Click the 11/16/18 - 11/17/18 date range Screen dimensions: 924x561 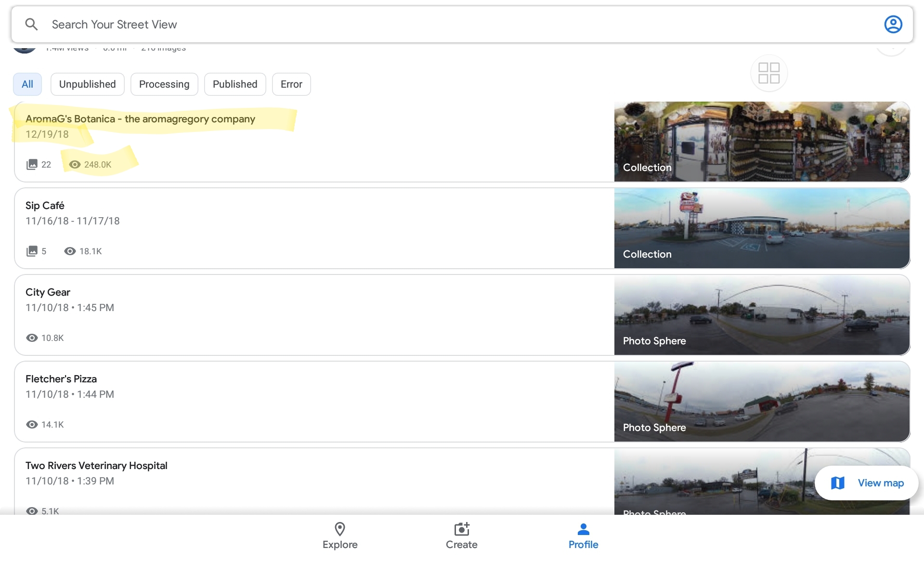coord(73,221)
